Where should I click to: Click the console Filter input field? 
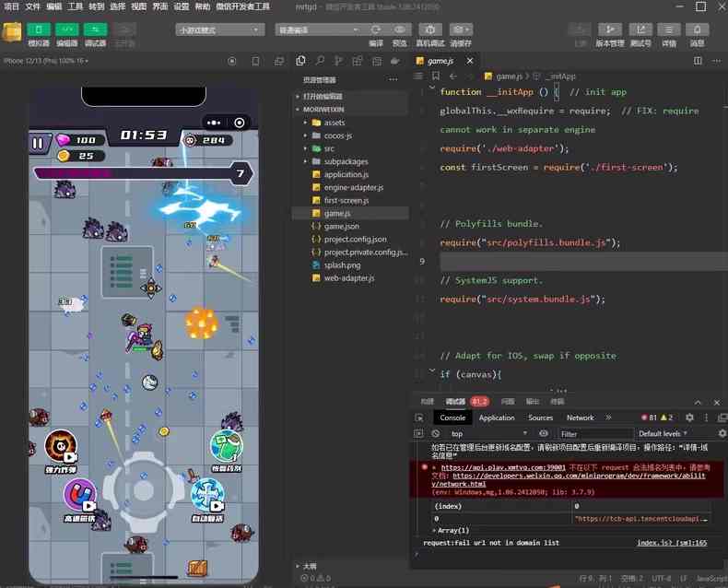coord(594,433)
